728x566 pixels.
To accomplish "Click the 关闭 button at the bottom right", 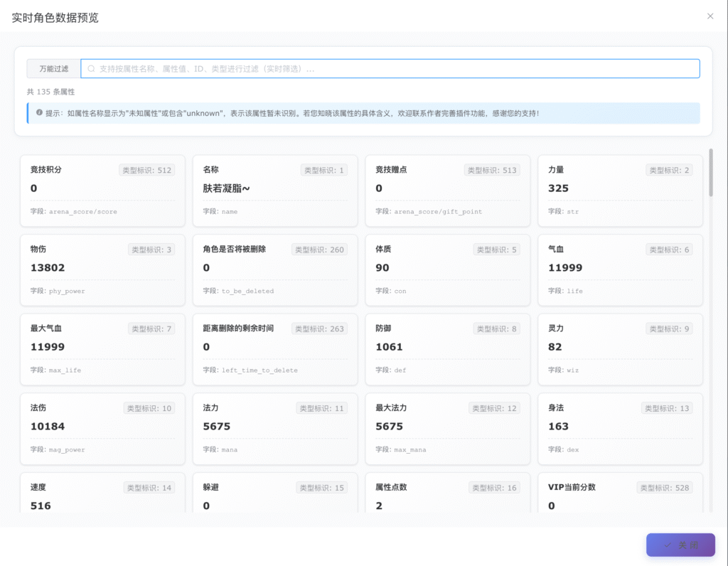I will tap(680, 545).
